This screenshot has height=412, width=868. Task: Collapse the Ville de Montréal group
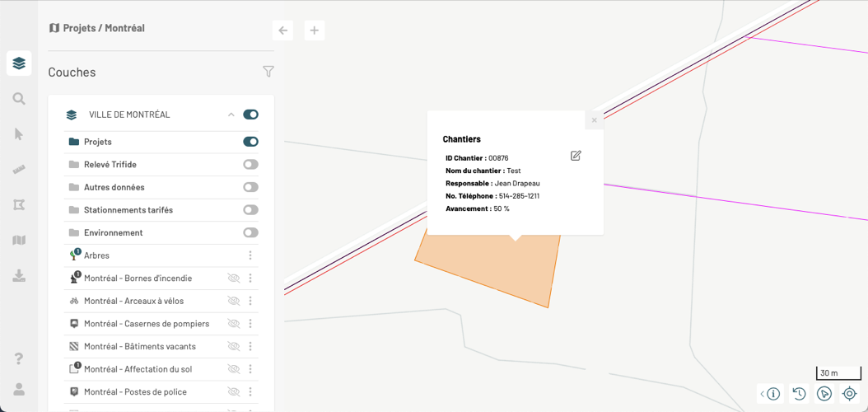click(x=231, y=115)
